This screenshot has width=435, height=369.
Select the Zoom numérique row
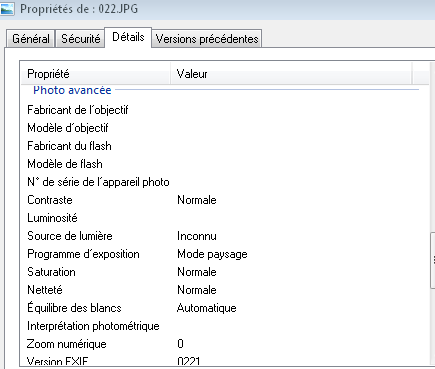tap(225, 344)
